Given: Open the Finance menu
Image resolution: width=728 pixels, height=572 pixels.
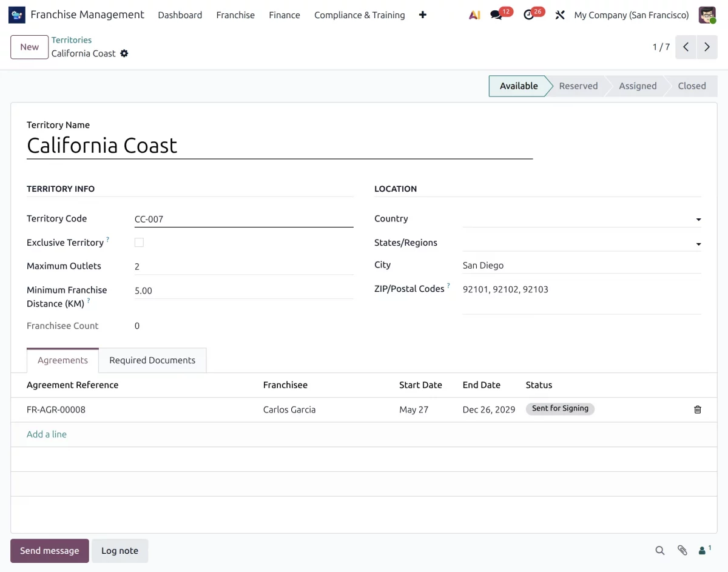Looking at the screenshot, I should (285, 15).
